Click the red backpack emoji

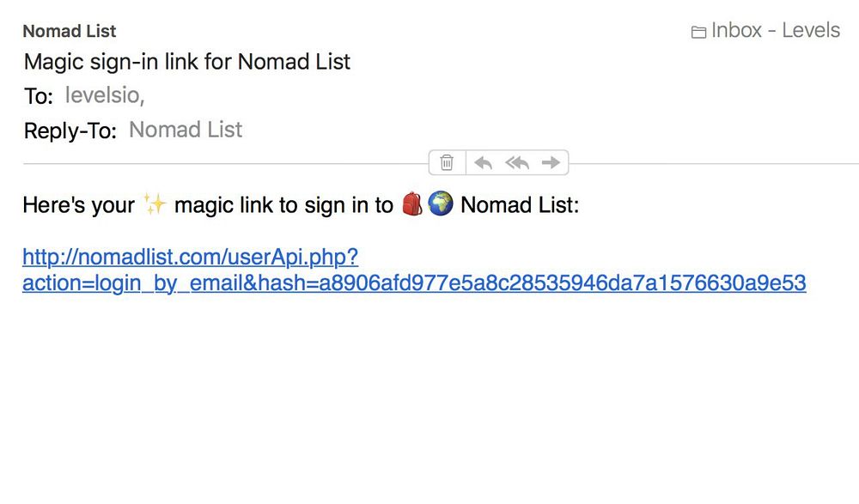coord(412,204)
